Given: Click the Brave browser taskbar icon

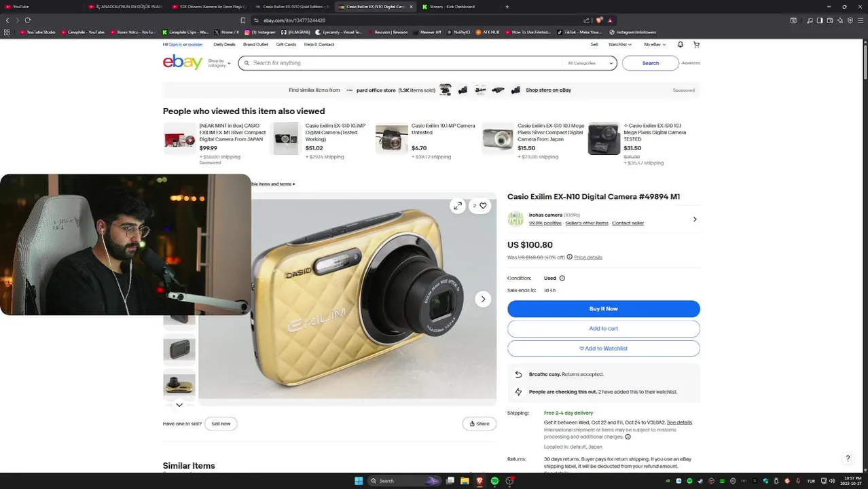Looking at the screenshot, I should 480,481.
